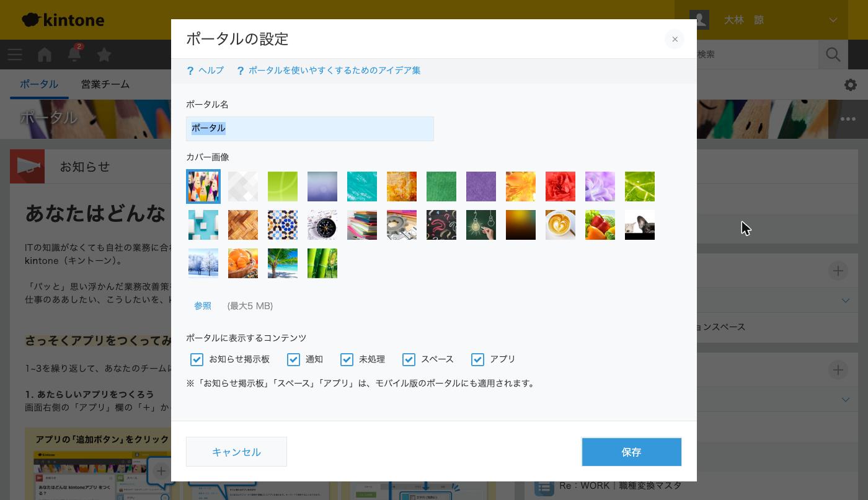Viewport: 868px width, 500px height.
Task: Select the bamboo cover image
Action: 322,263
